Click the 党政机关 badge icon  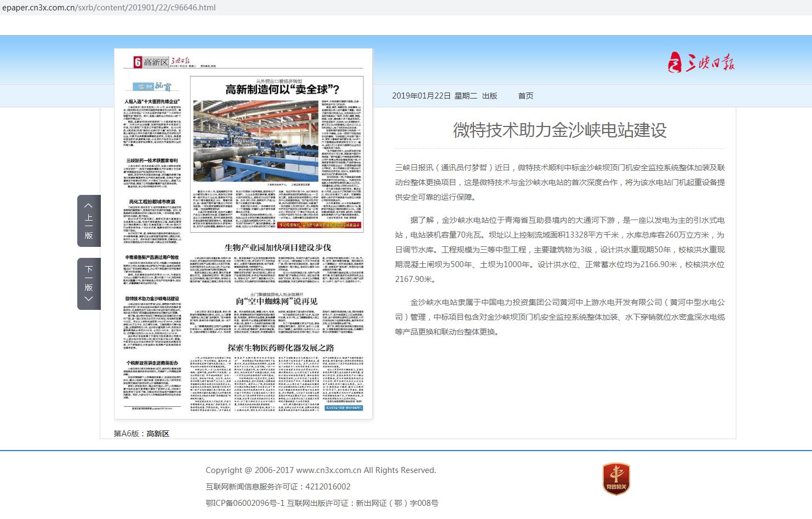(616, 479)
